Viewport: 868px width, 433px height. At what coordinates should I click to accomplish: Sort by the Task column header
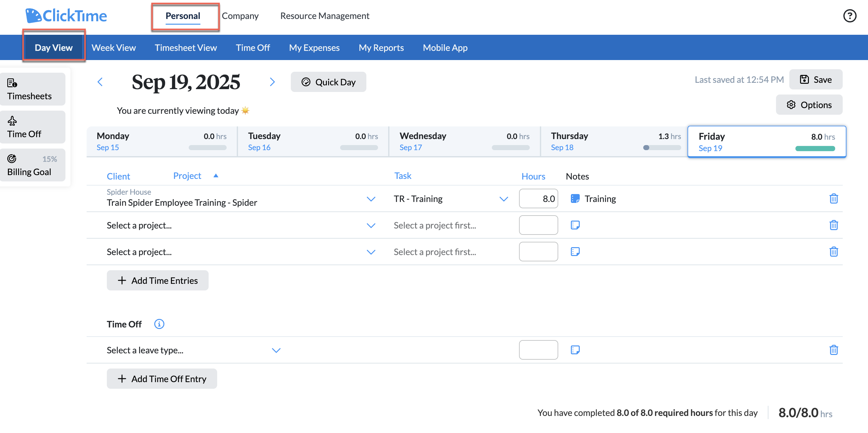(403, 175)
